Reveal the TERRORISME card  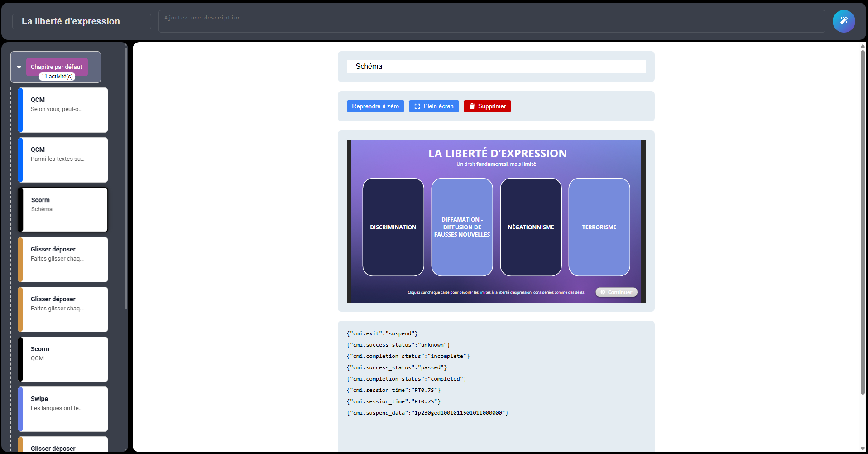[599, 227]
